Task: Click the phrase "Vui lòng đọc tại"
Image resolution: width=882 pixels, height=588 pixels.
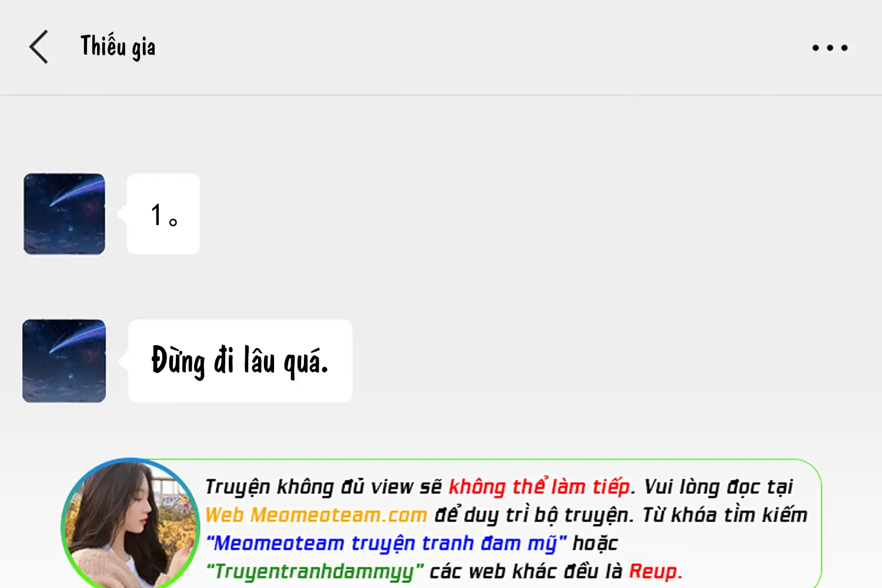Action: (x=719, y=487)
